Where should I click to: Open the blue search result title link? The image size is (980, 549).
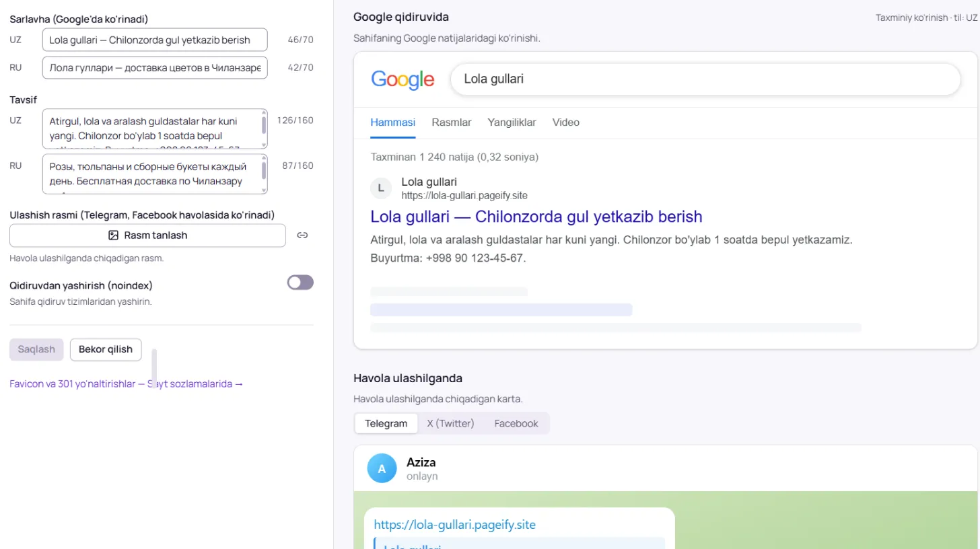(x=536, y=217)
